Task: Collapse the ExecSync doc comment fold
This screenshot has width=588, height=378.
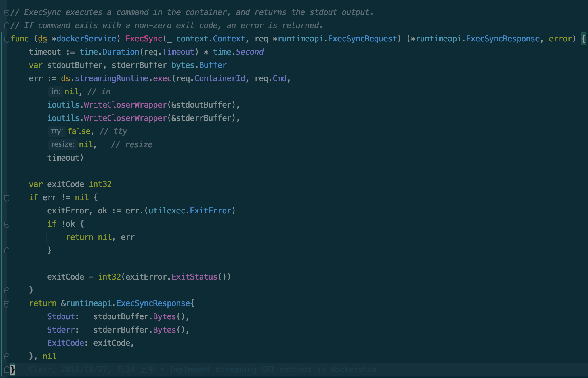Action: point(7,12)
